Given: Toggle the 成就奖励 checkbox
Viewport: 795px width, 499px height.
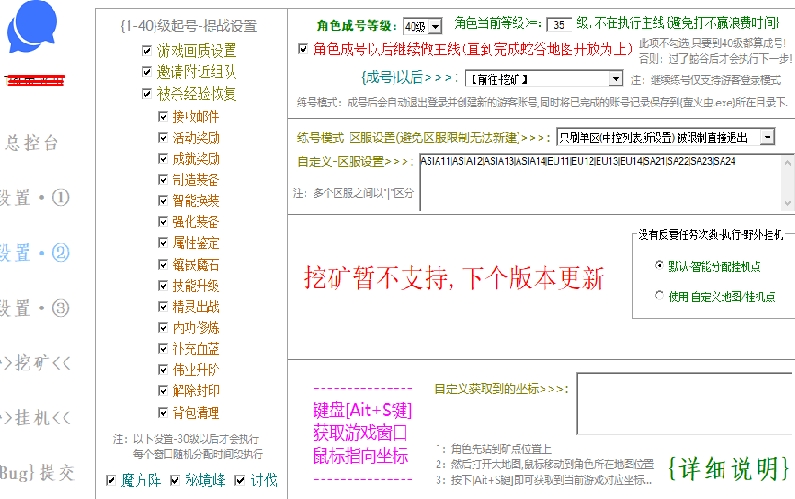Looking at the screenshot, I should pos(163,159).
